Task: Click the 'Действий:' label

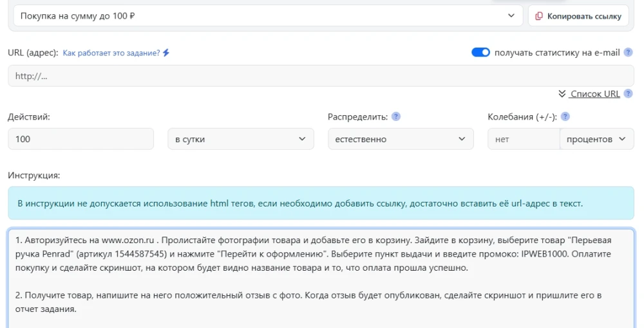Action: 29,117
